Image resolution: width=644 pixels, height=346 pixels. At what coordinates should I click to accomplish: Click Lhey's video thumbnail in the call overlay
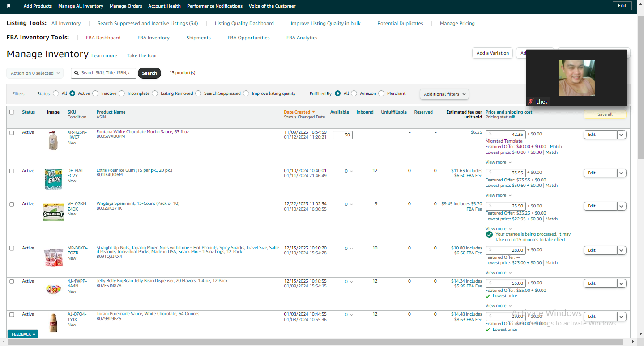coord(576,78)
